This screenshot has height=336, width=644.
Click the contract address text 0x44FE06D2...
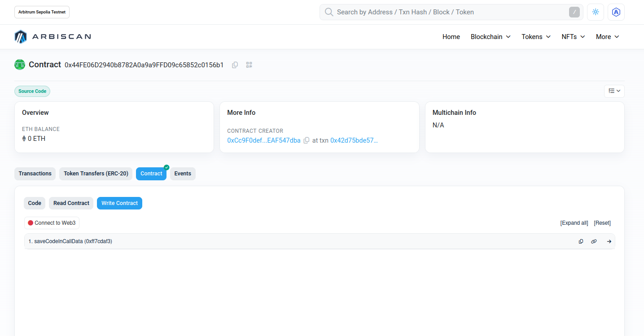point(144,65)
